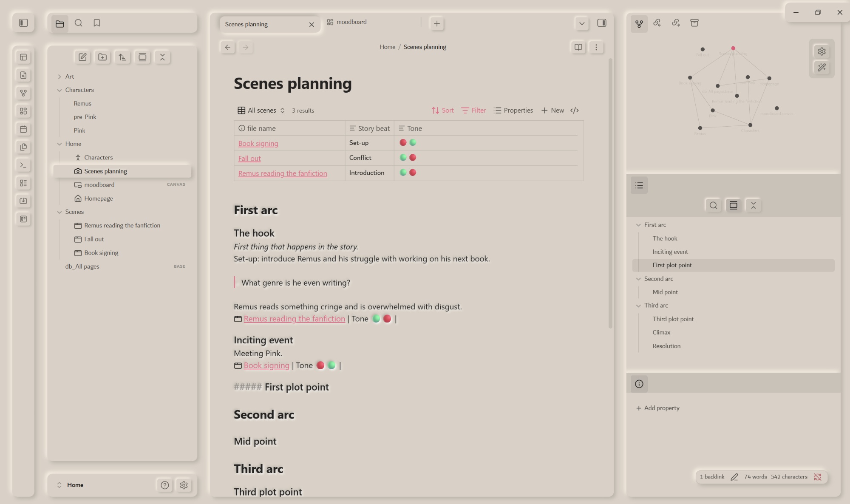Collapse the Characters folder

(x=59, y=90)
